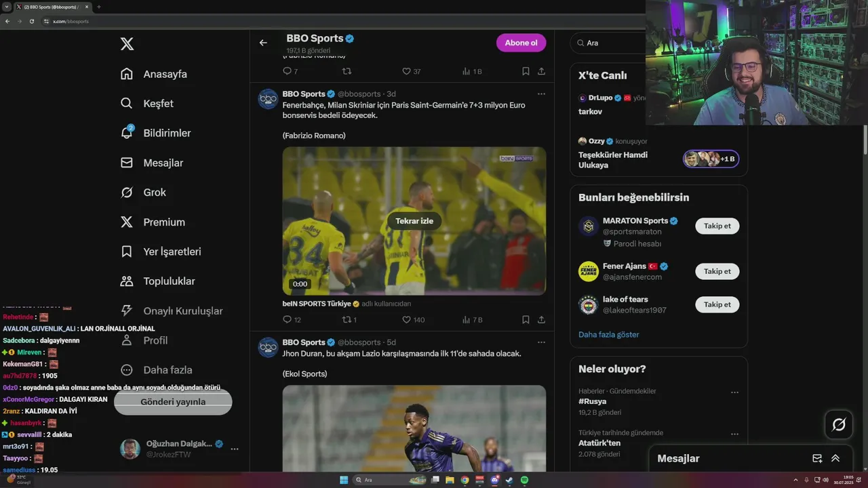Image resolution: width=868 pixels, height=488 pixels.
Task: Expand the Mesajlar drawer
Action: click(835, 459)
